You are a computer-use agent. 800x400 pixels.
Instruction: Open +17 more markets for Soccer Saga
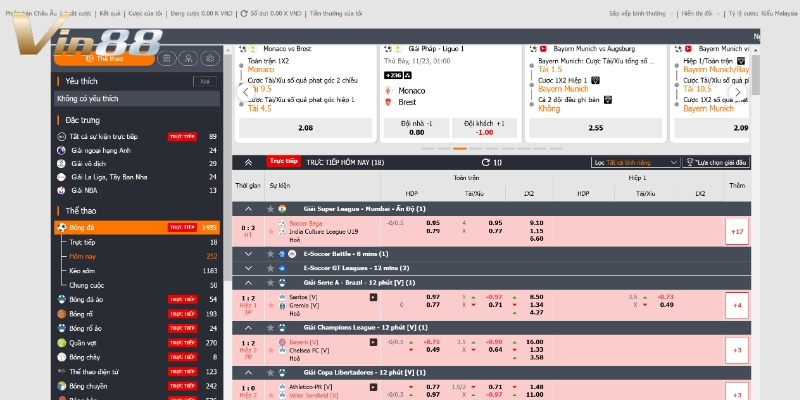coord(737,232)
